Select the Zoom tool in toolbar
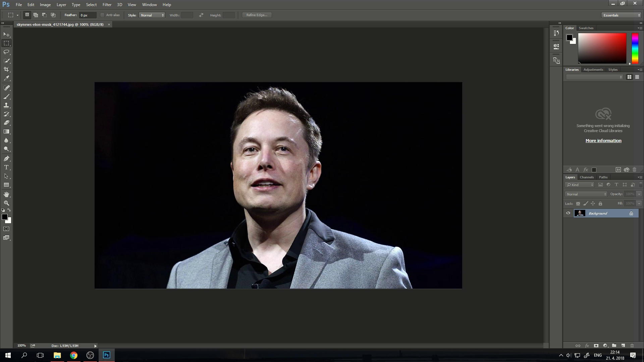 pos(6,203)
